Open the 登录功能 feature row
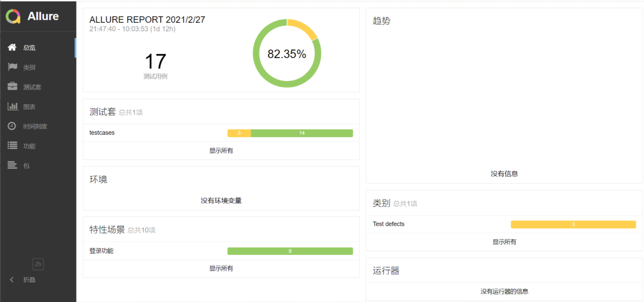This screenshot has height=302, width=644. tap(221, 251)
